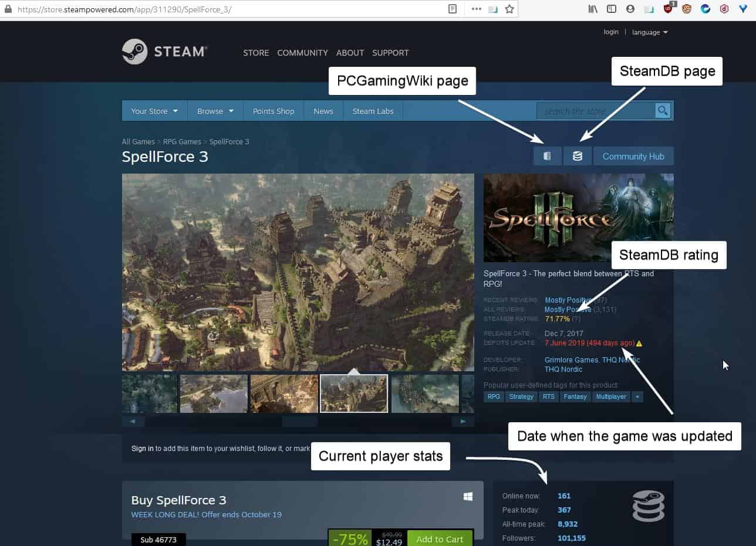
Task: Open the PCGamingWiki page icon button
Action: pos(547,156)
